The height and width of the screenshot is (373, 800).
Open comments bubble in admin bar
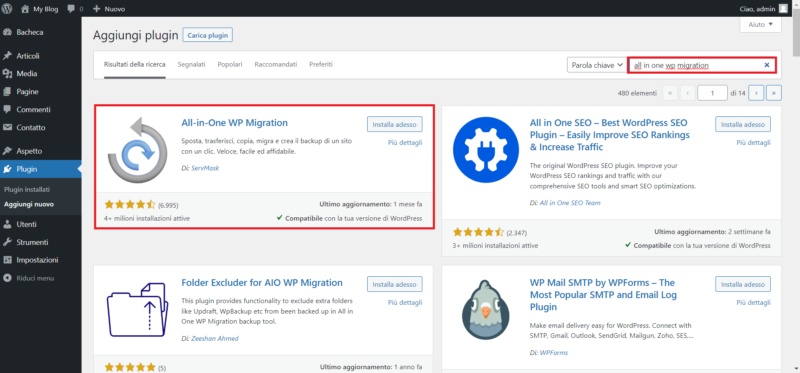click(71, 9)
